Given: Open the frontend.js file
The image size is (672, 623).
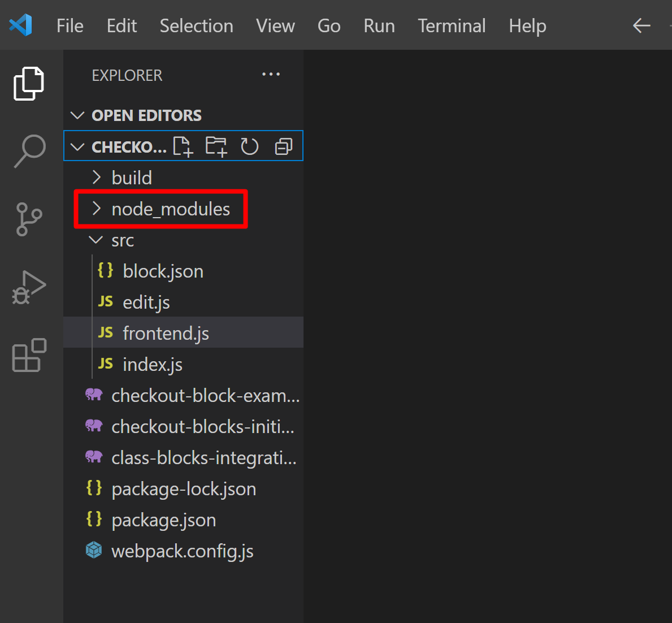Looking at the screenshot, I should (166, 334).
